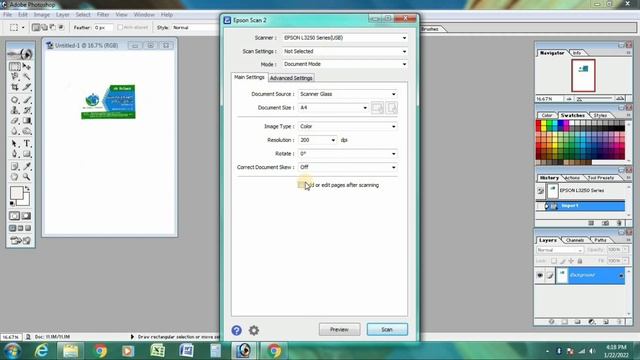Screen dimensions: 640x360
Task: Select the Magic Wand tool
Action: pyautogui.click(x=27, y=77)
